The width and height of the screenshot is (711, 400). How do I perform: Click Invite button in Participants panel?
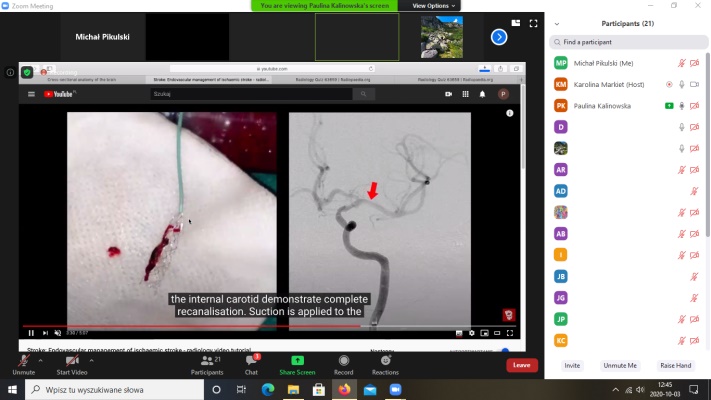point(572,366)
